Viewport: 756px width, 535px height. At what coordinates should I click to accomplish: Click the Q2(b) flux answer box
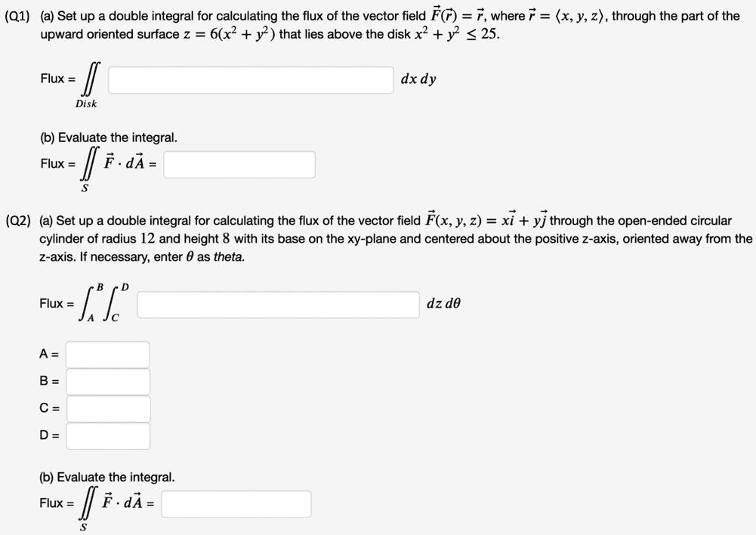pos(236,503)
